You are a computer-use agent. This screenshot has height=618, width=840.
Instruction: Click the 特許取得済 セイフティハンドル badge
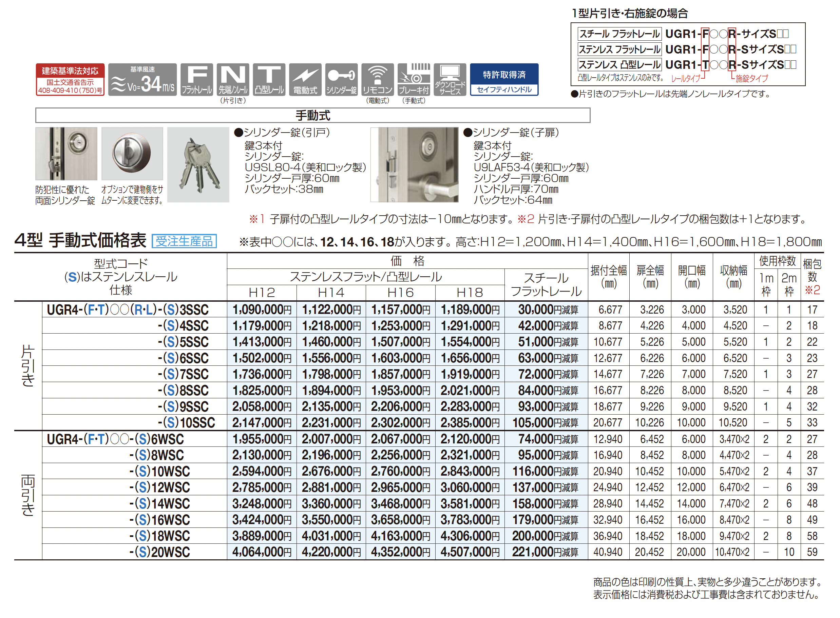pos(504,80)
